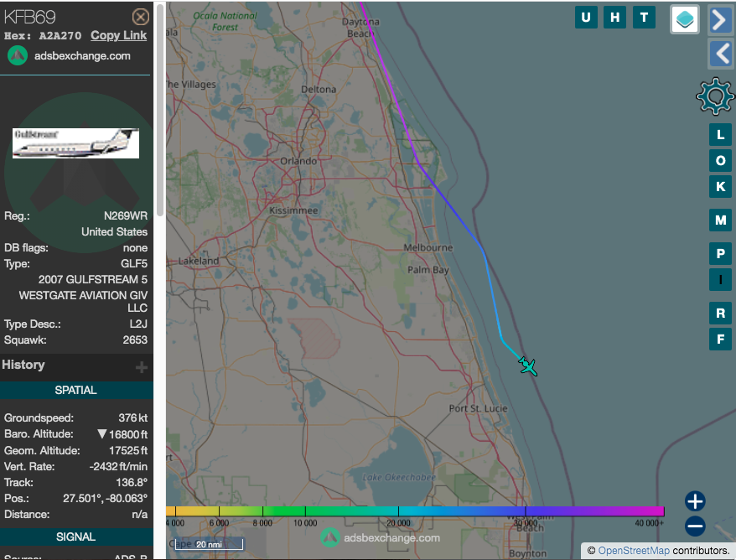Click the Lakeland label on the map
The width and height of the screenshot is (736, 560).
(x=199, y=261)
